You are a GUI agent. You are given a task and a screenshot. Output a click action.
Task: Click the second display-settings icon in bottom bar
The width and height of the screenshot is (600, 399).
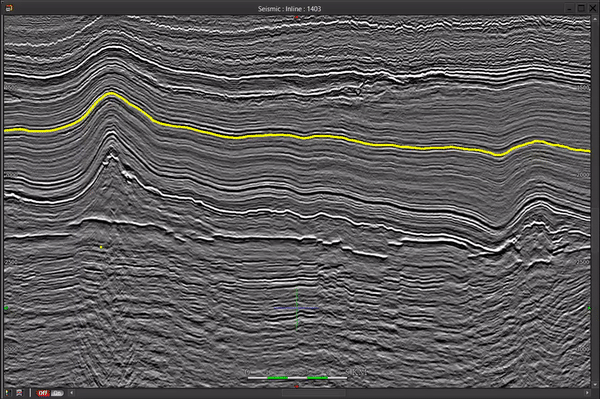20,393
